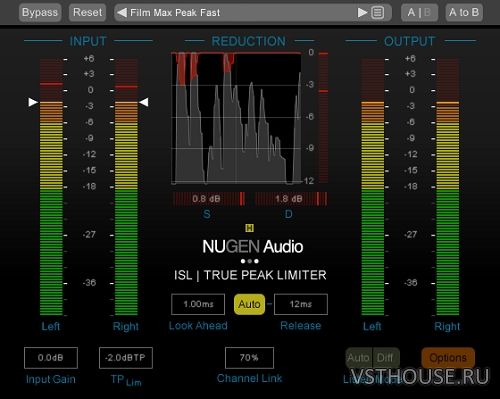Image resolution: width=500 pixels, height=399 pixels.
Task: Open the preset list icon
Action: (378, 13)
